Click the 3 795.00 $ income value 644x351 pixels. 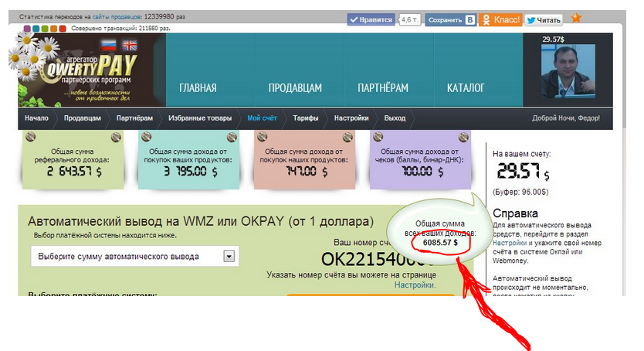[x=191, y=172]
